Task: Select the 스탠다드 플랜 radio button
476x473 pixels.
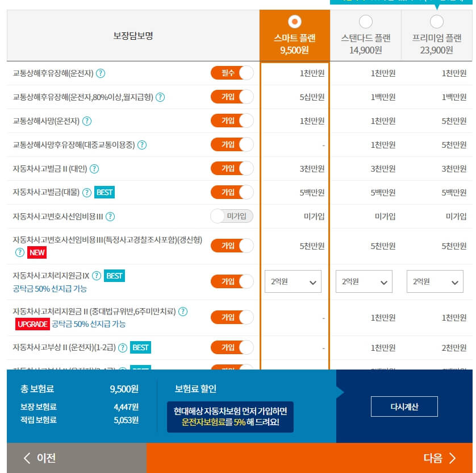Action: pos(366,21)
